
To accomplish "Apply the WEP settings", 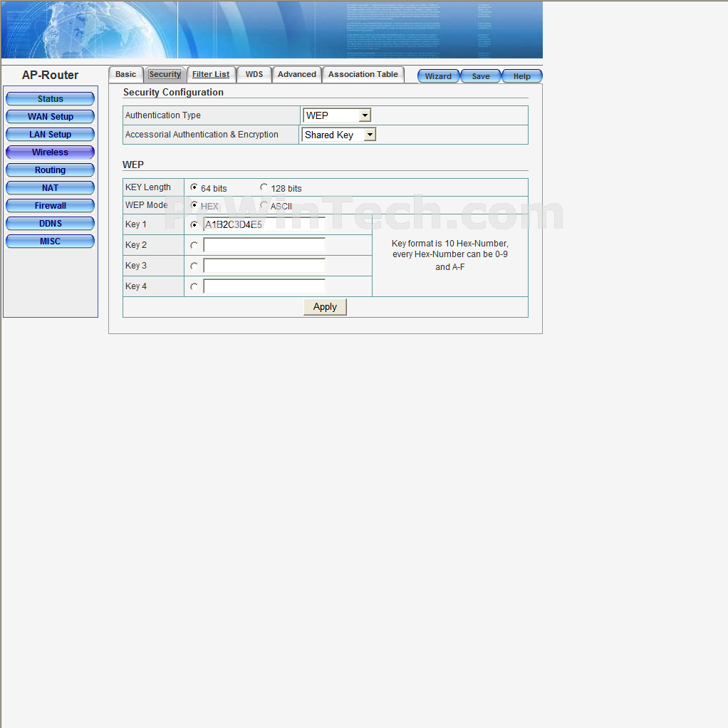I will tap(325, 307).
